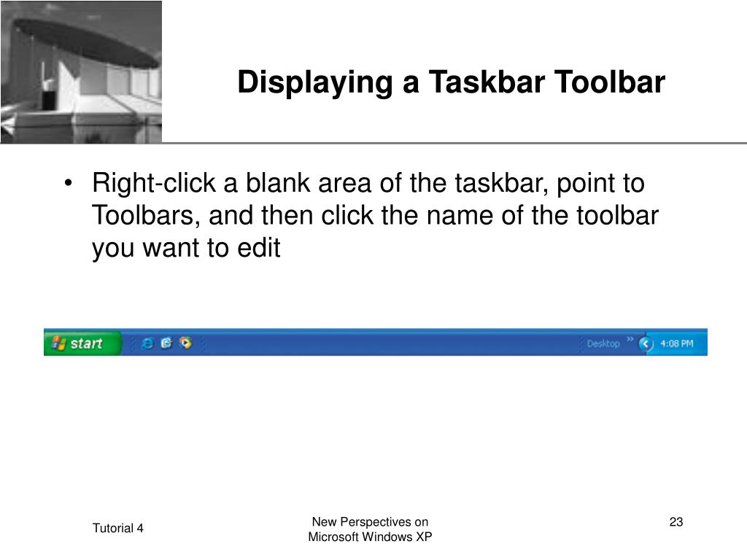Image resolution: width=747 pixels, height=560 pixels.
Task: Click New Perspectives on Microsoft Windows XP footer
Action: [370, 529]
